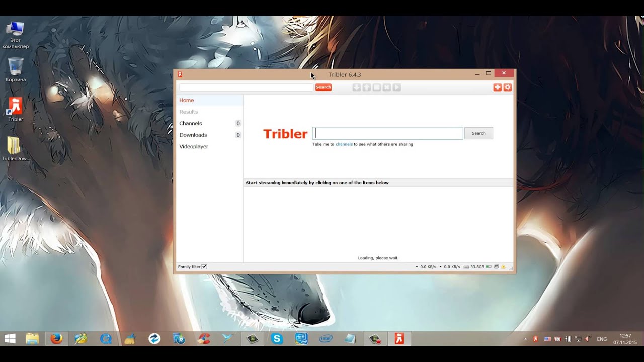Screen dimensions: 644x362
Task: Show hidden system tray icons arrow
Action: [x=525, y=339]
